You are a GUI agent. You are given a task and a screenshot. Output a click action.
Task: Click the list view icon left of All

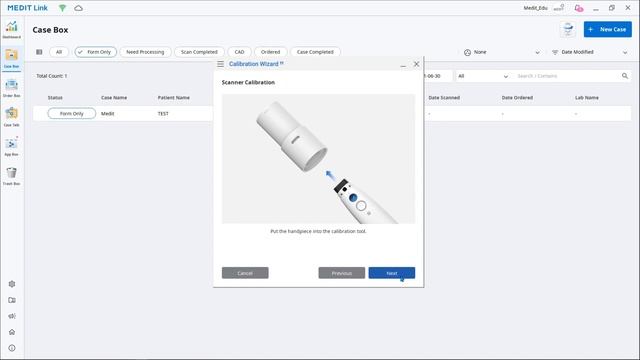click(39, 52)
